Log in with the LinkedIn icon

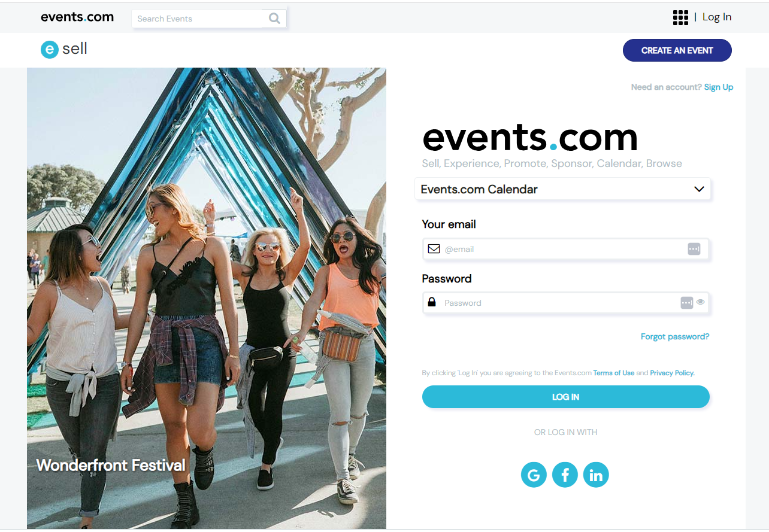pyautogui.click(x=596, y=475)
